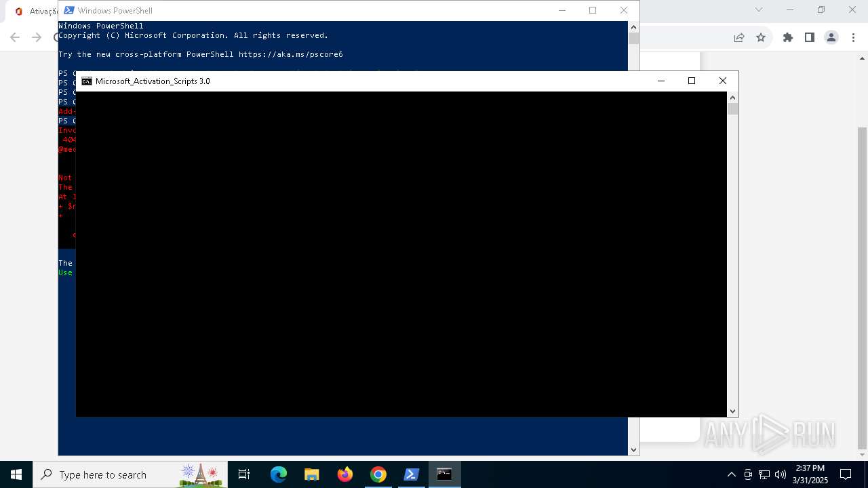Open the Microsoft_Activation_Scripts window system menu icon
This screenshot has width=868, height=488.
point(87,81)
